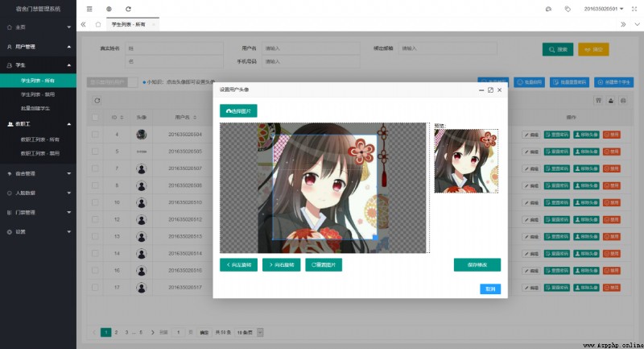The height and width of the screenshot is (349, 644).
Task: Select 学生列表 - 禁用 in sidebar
Action: point(38,94)
